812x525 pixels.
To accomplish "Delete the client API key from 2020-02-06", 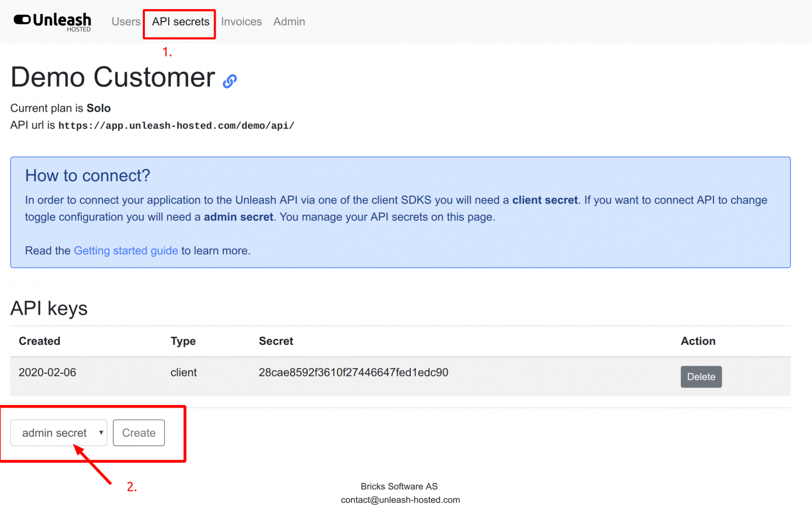I will [x=701, y=376].
